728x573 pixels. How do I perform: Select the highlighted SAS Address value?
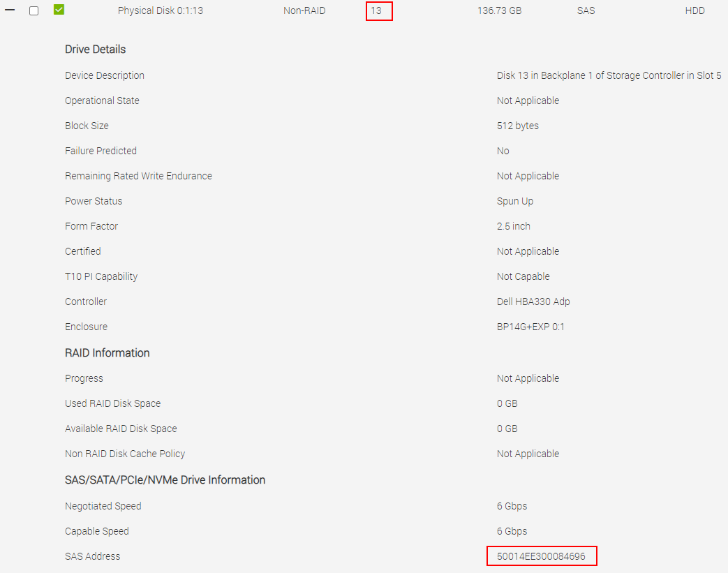coord(541,556)
